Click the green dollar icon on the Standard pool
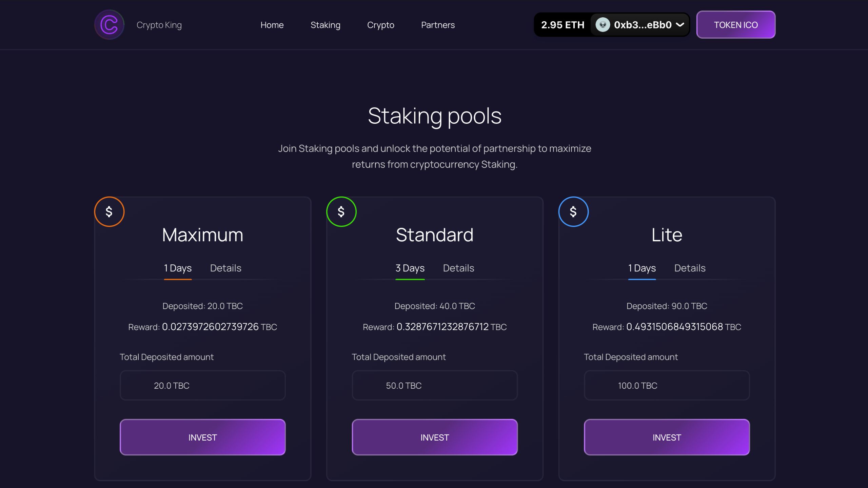Screen dimensions: 868x488 point(341,211)
